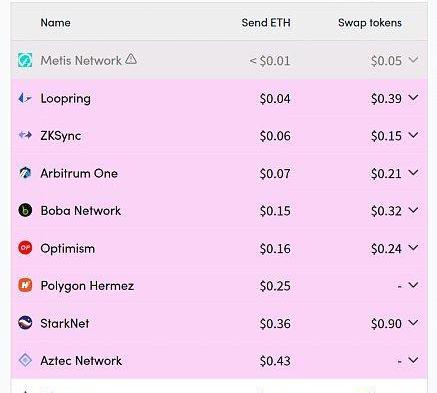Click the Metis Network logo icon

[x=25, y=60]
